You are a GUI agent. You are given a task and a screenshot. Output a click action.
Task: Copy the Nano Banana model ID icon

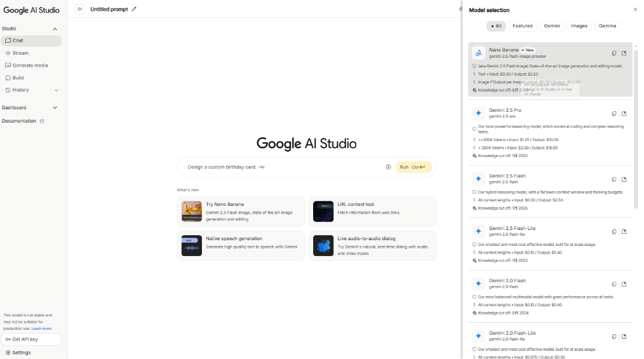(614, 53)
